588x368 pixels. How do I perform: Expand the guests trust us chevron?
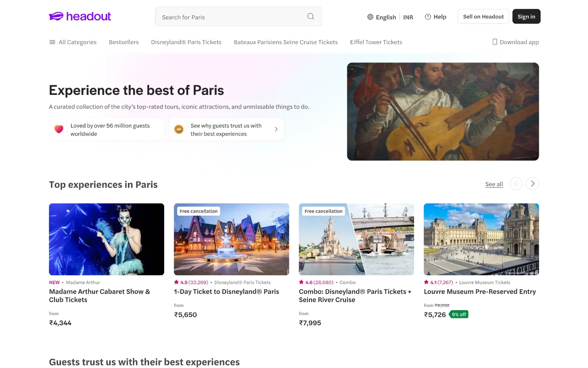coord(276,129)
